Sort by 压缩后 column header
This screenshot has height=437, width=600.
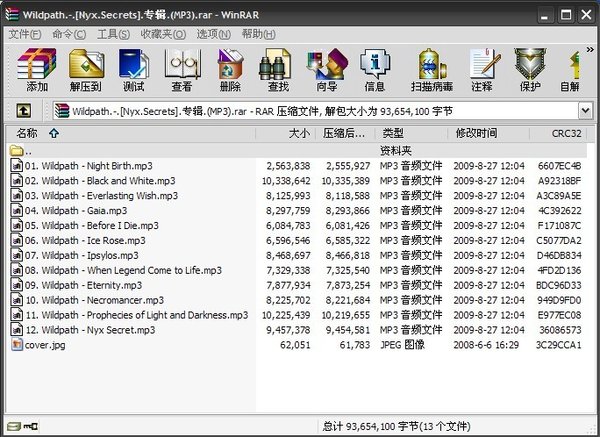tap(345, 134)
